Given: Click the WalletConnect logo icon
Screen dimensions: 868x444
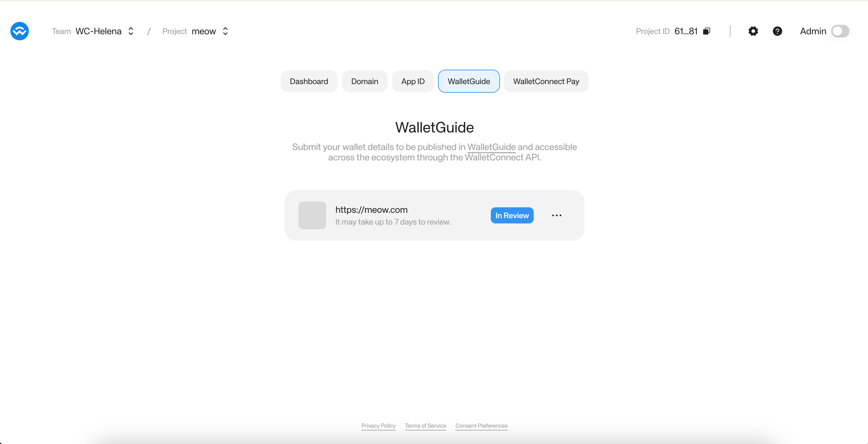Looking at the screenshot, I should [x=20, y=31].
